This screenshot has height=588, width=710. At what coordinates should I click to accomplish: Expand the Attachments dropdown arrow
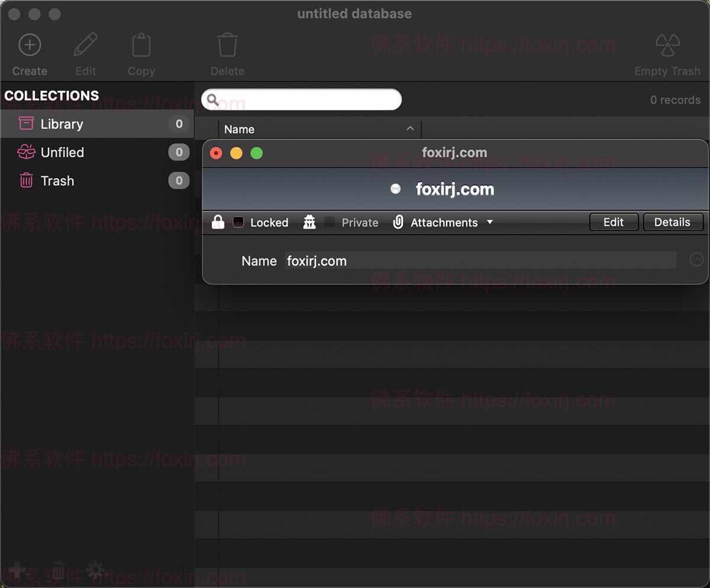tap(490, 222)
